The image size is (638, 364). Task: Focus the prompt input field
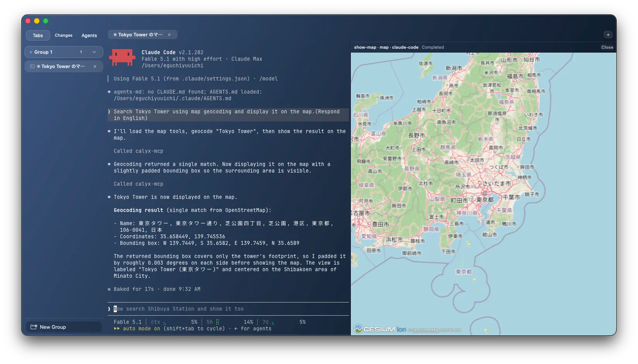(228, 309)
